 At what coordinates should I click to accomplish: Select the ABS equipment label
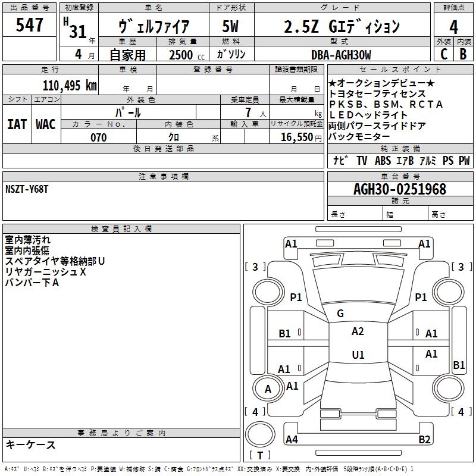(x=383, y=160)
